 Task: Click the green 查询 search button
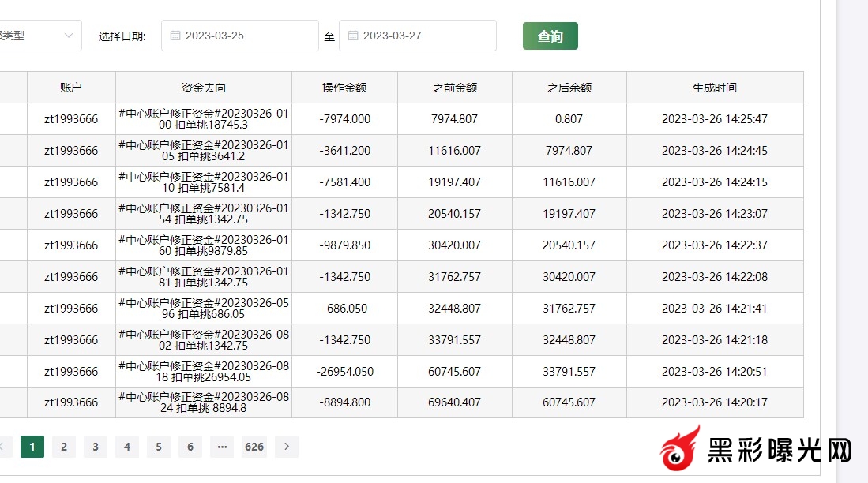[x=550, y=36]
